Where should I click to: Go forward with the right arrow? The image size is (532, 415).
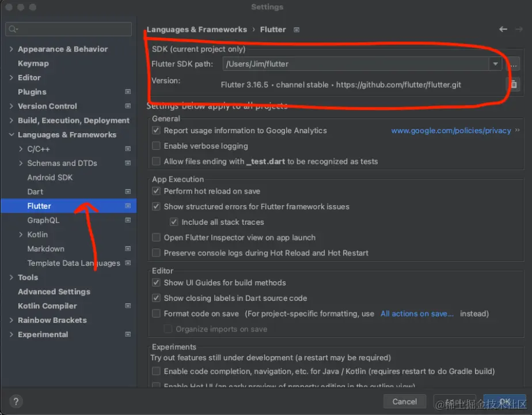pyautogui.click(x=519, y=29)
